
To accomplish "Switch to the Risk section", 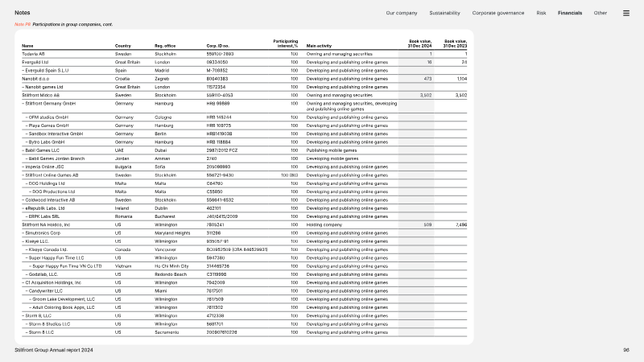I will (541, 13).
